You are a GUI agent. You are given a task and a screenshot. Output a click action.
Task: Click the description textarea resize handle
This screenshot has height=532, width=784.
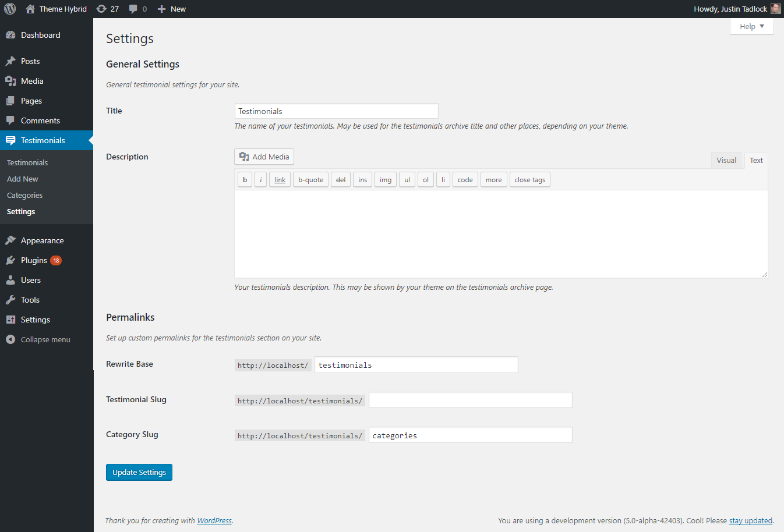[764, 274]
